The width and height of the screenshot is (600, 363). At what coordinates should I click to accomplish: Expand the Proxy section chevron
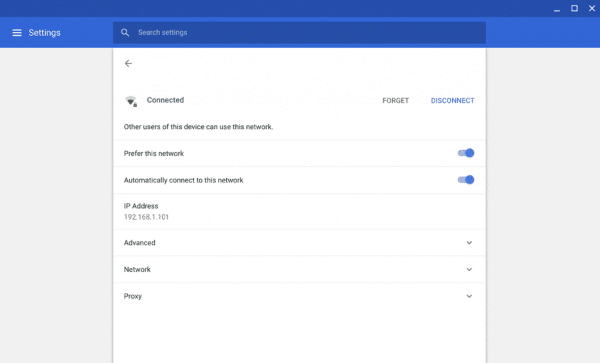(x=469, y=296)
